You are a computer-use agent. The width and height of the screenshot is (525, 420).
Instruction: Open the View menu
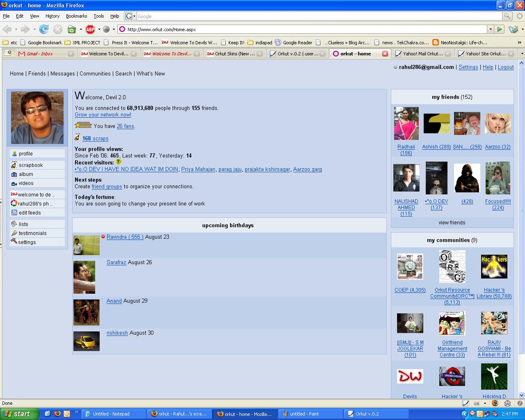click(x=34, y=16)
